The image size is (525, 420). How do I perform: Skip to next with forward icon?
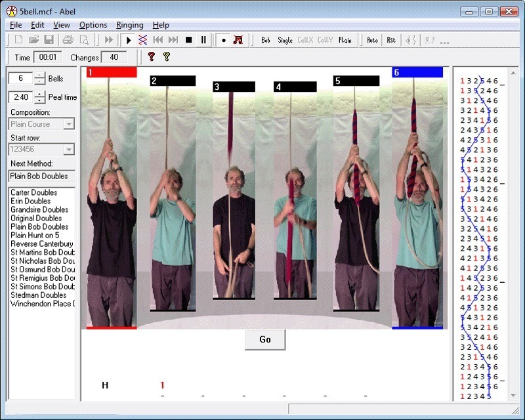[173, 40]
